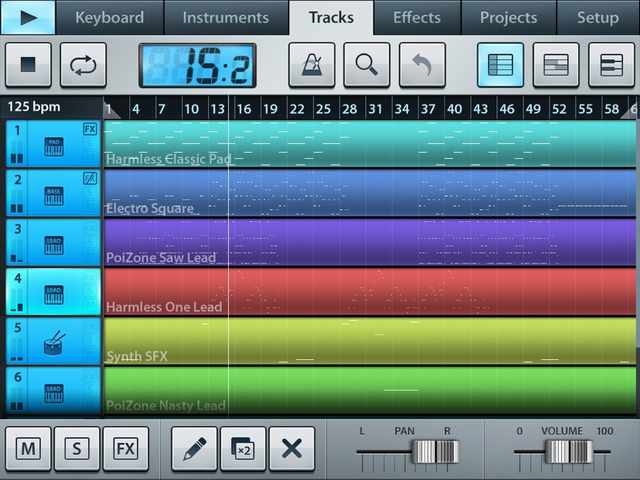Select the Synth SFX drum track header

[x=52, y=342]
